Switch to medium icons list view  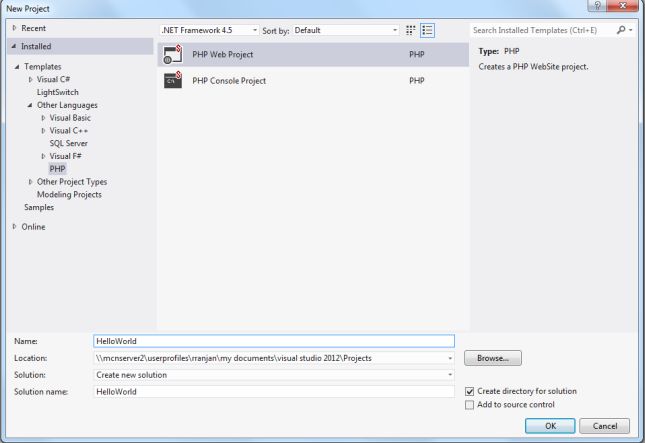(x=427, y=30)
